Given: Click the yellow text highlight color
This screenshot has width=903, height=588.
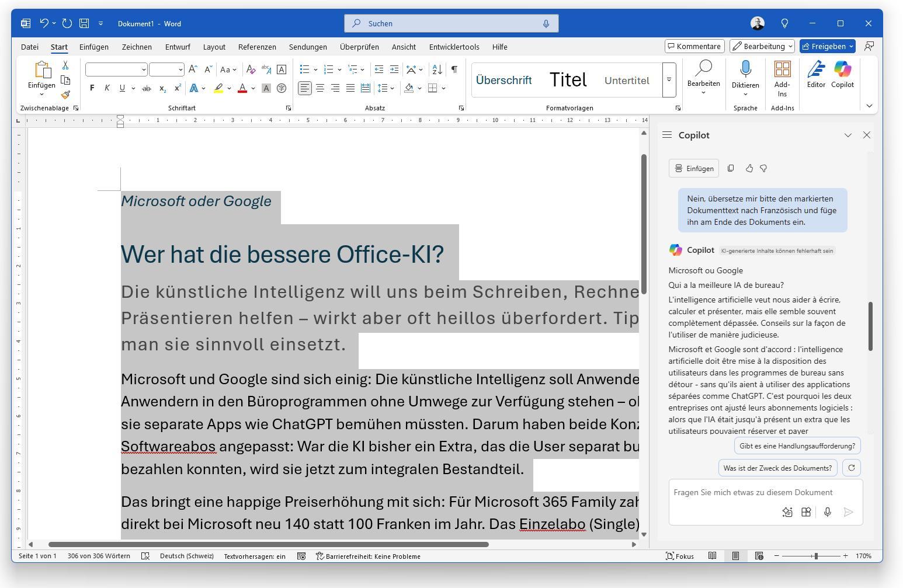Looking at the screenshot, I should tap(218, 88).
